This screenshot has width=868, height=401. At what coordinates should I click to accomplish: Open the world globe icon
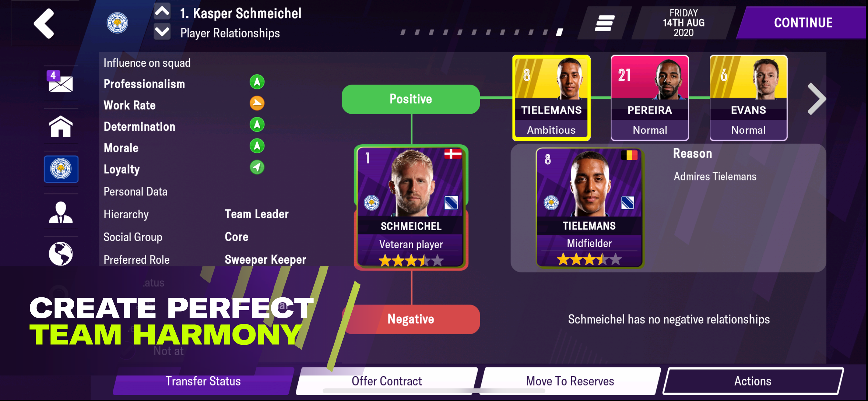pos(61,254)
